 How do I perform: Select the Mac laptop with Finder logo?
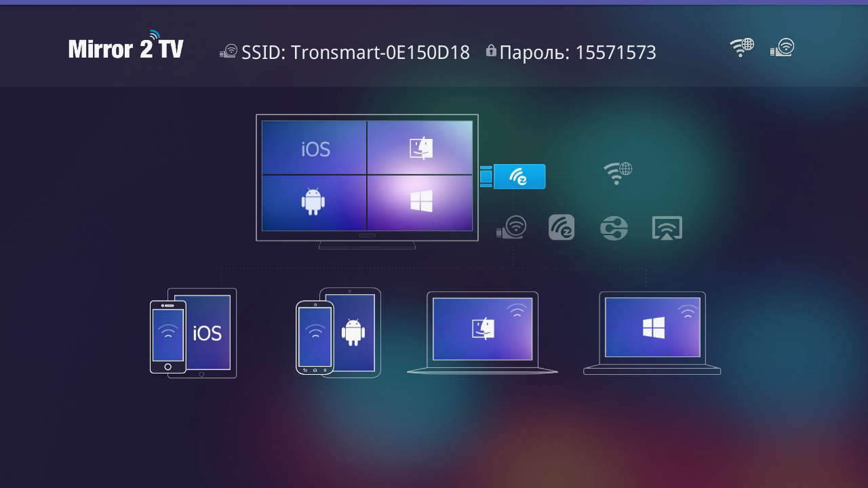(482, 333)
